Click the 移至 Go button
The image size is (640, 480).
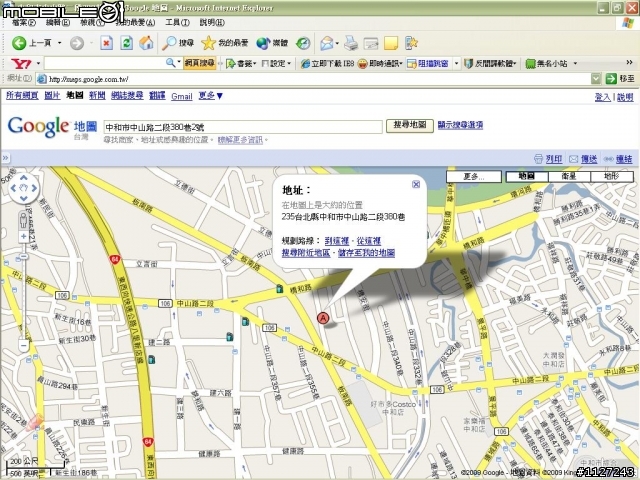click(620, 79)
